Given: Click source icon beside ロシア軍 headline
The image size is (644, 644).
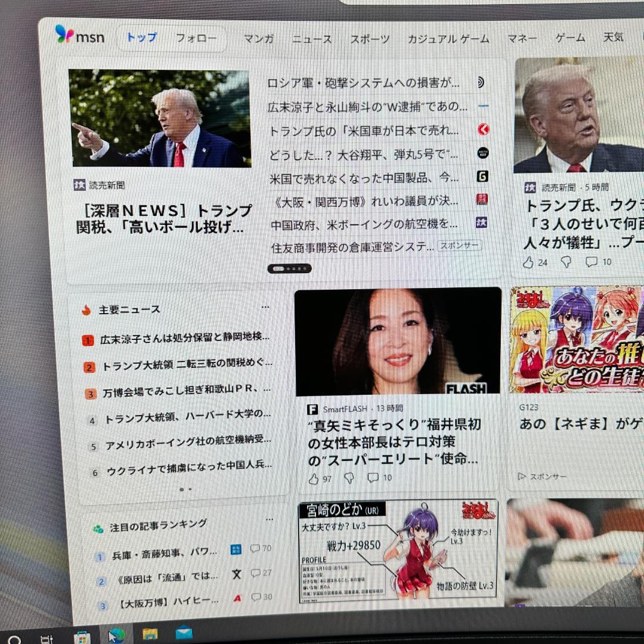Looking at the screenshot, I should point(481,82).
